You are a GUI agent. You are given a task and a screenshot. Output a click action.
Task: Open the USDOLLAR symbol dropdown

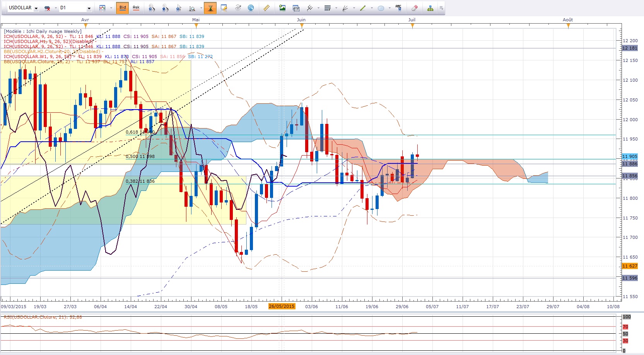36,8
